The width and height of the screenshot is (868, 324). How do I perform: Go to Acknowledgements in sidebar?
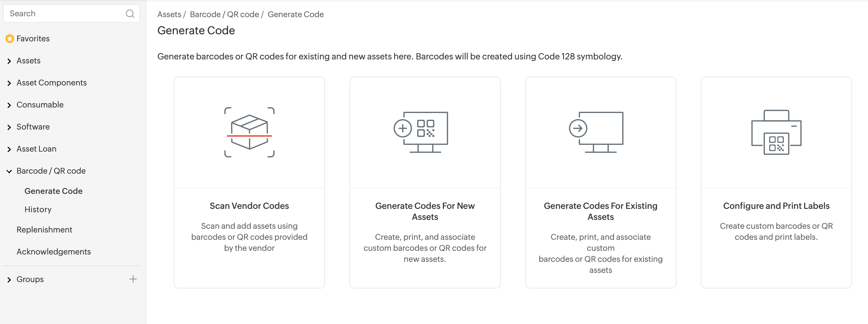54,251
